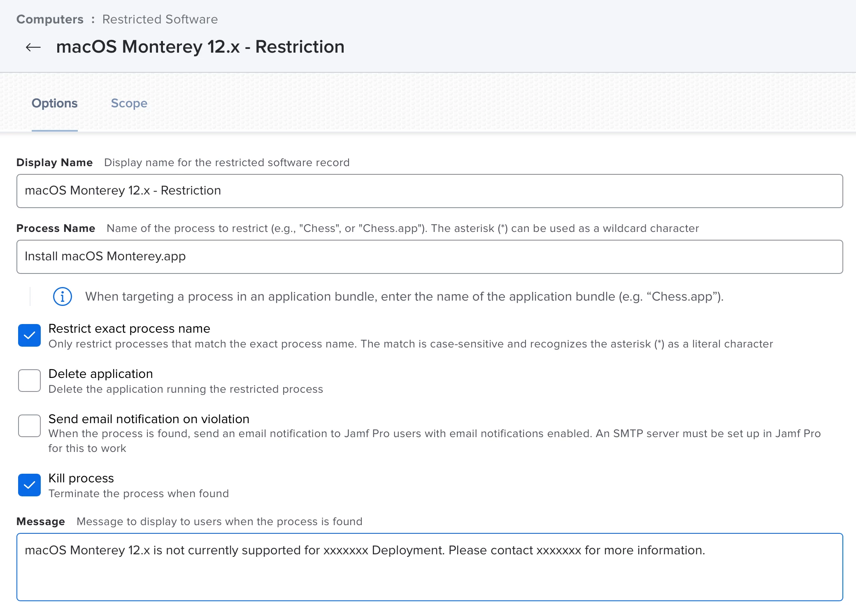The image size is (856, 616).
Task: Click the Send email notification label
Action: click(149, 419)
